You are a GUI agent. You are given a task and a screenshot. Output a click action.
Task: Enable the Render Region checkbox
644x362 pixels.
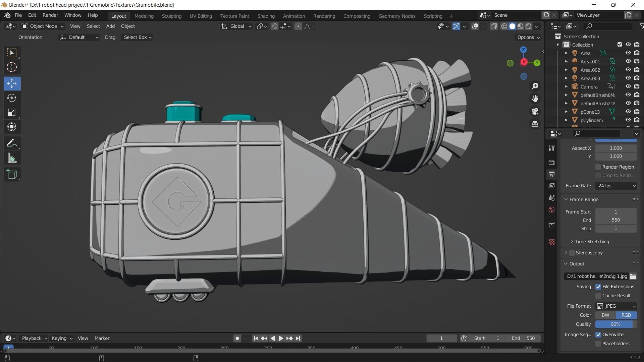[x=598, y=167]
